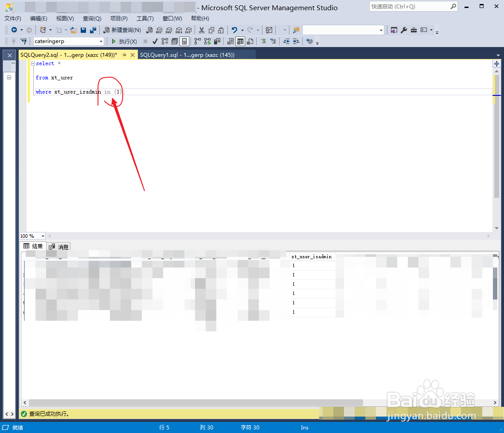Click the Change Connection plug icon
The height and width of the screenshot is (433, 504).
23,41
